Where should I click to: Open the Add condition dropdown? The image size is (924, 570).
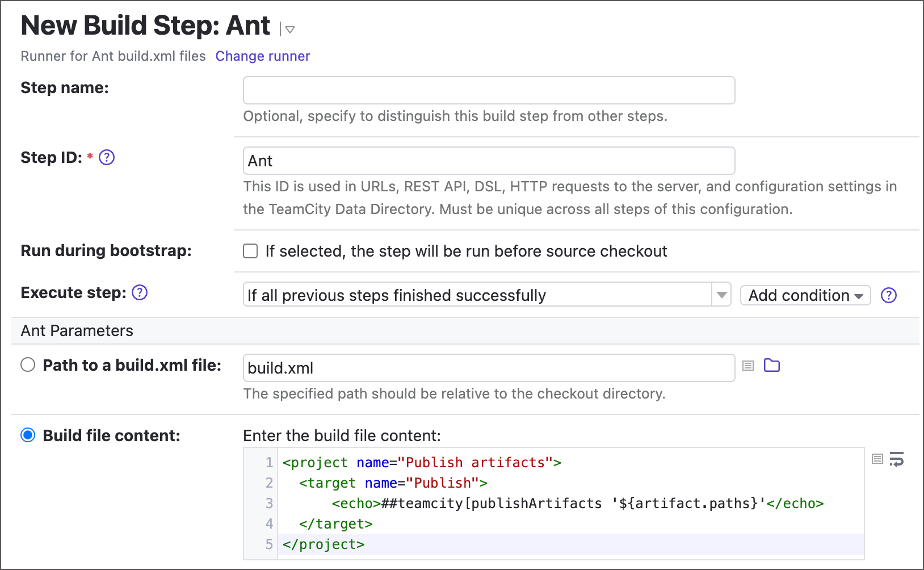805,295
